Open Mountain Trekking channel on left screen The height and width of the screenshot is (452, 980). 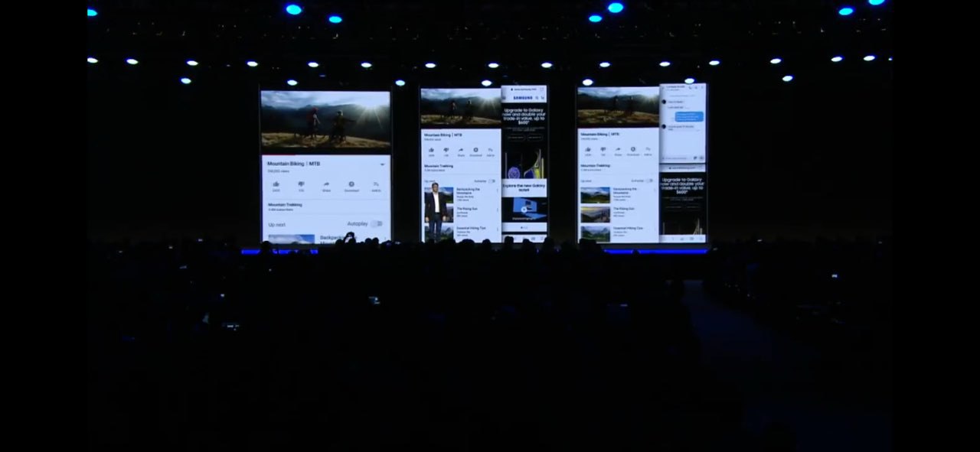point(285,206)
